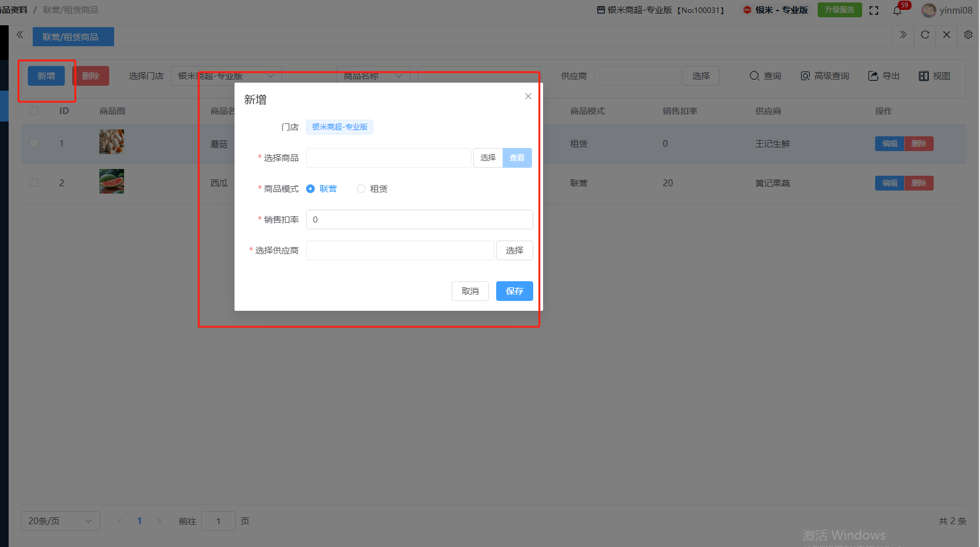Click the 销售扣率 input field
Screen dimensions: 980x547
click(x=419, y=220)
